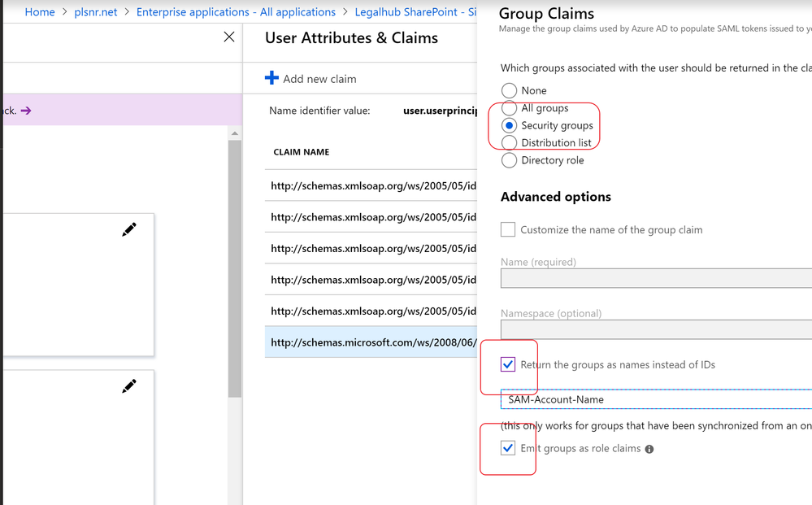Select the Directory role radio option
Viewport: 812px width, 505px height.
509,160
